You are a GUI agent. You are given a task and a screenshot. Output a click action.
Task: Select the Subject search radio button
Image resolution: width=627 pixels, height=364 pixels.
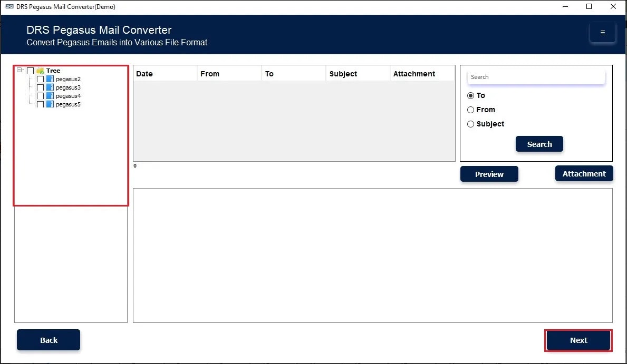471,124
